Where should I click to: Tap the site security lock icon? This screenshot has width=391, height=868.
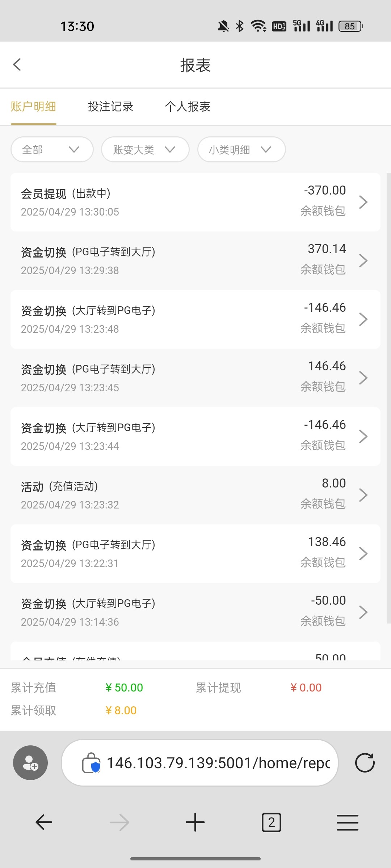tap(91, 763)
